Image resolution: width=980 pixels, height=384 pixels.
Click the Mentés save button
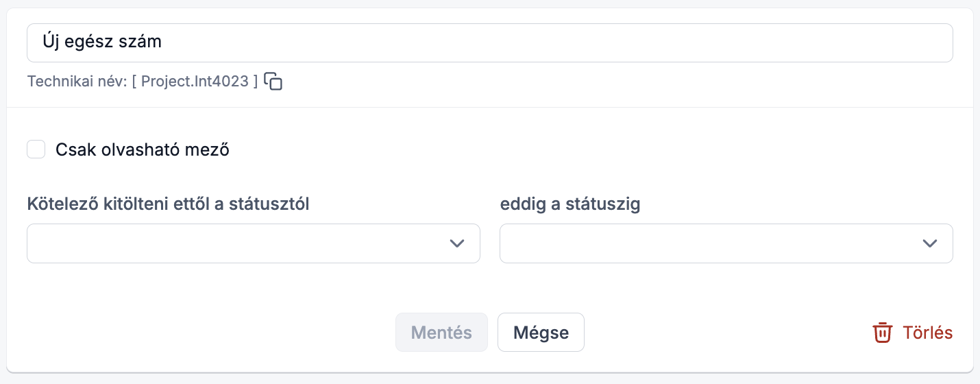(x=441, y=333)
